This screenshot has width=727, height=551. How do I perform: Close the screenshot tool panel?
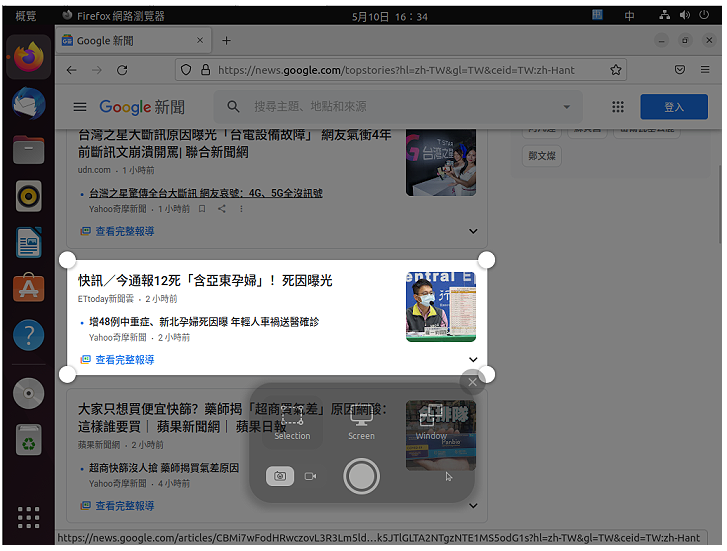pos(472,382)
